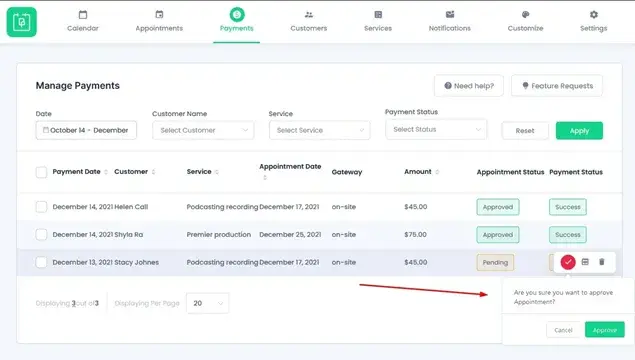Viewport: 635px width, 360px height.
Task: Select the Payments tab
Action: 237,21
